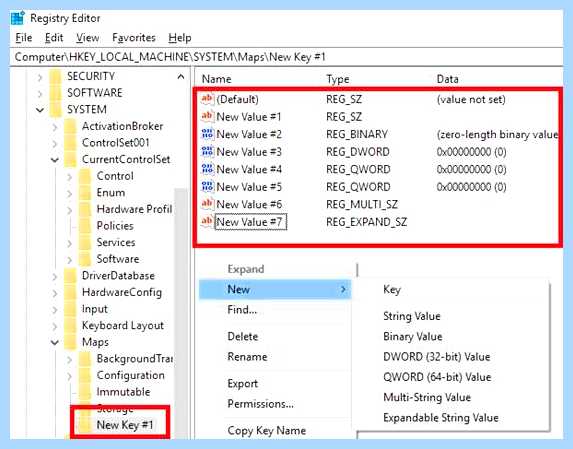Collapse the SYSTEM key
Viewport: 573px width, 449px height.
pos(40,110)
